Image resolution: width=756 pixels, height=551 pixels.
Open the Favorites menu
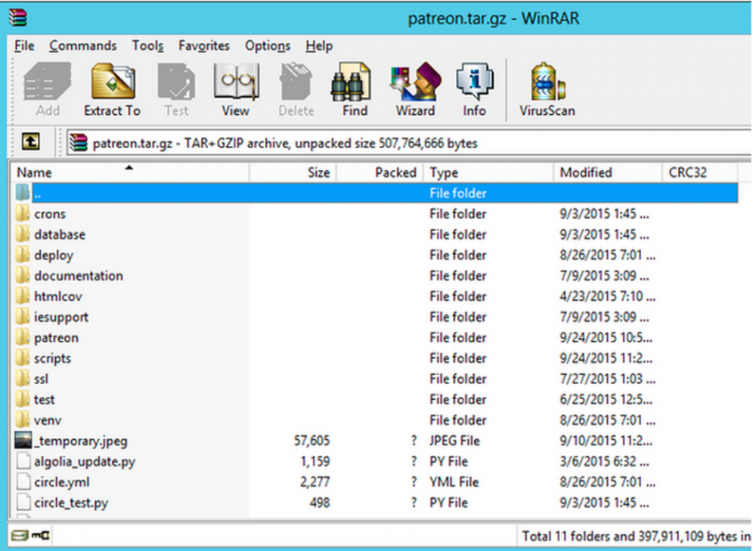[x=204, y=46]
